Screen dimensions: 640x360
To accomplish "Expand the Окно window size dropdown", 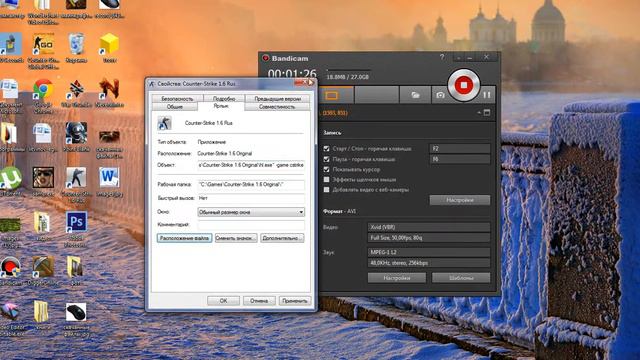I will click(251, 212).
